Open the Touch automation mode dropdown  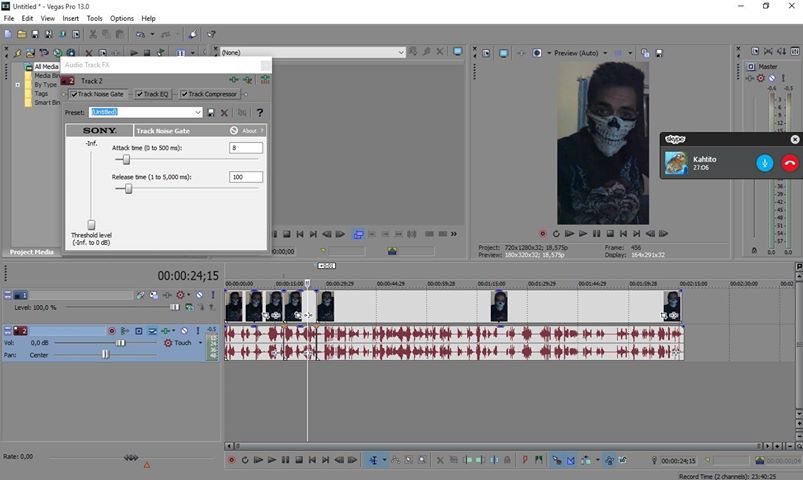point(200,343)
